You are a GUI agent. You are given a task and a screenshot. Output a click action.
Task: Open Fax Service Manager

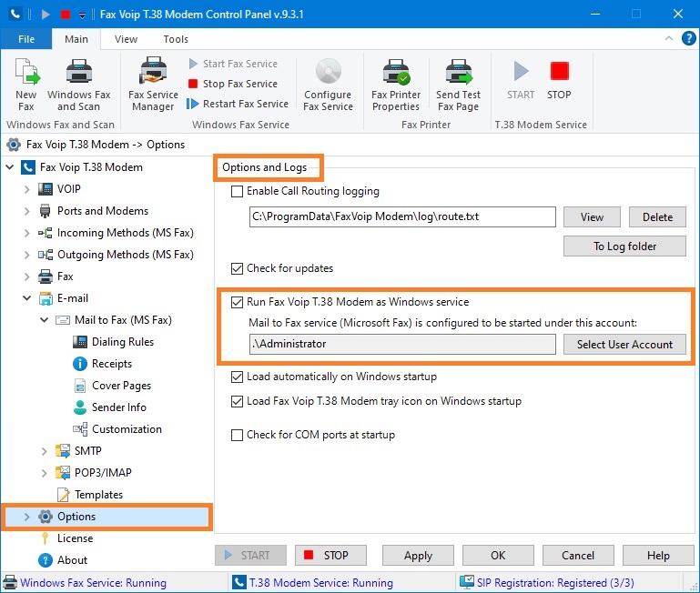coord(153,85)
